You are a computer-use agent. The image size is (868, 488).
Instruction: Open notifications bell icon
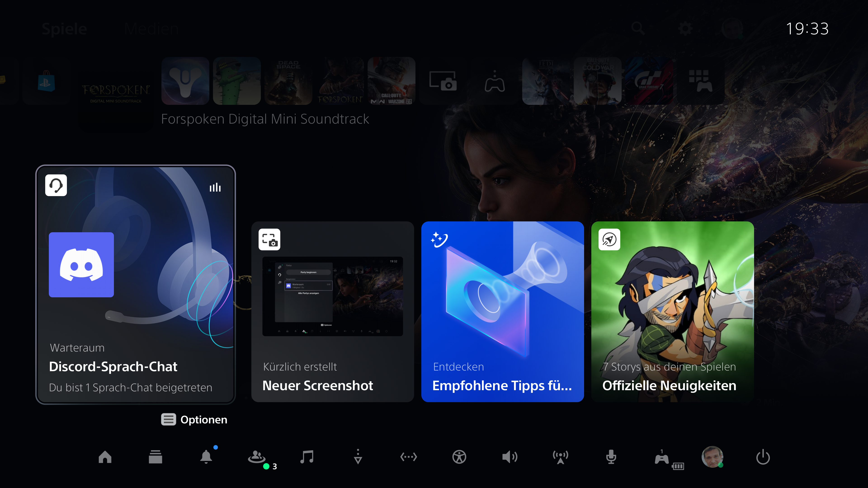click(x=206, y=457)
